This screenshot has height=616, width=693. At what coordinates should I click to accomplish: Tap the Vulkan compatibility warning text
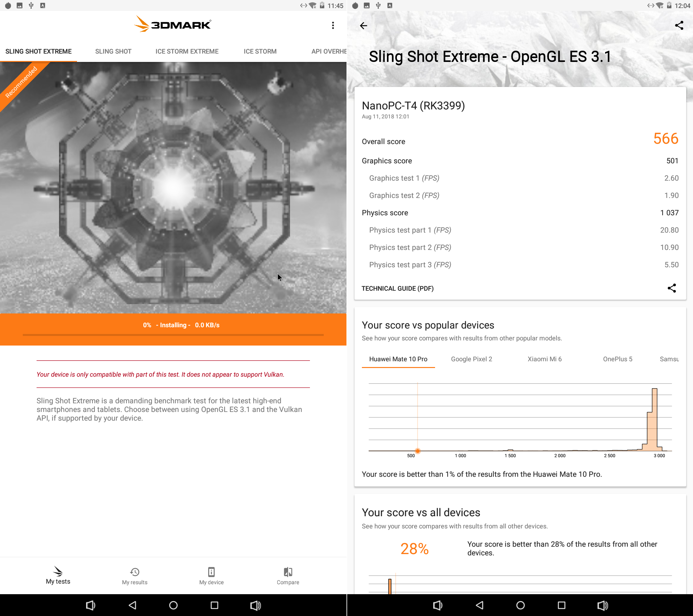point(160,375)
